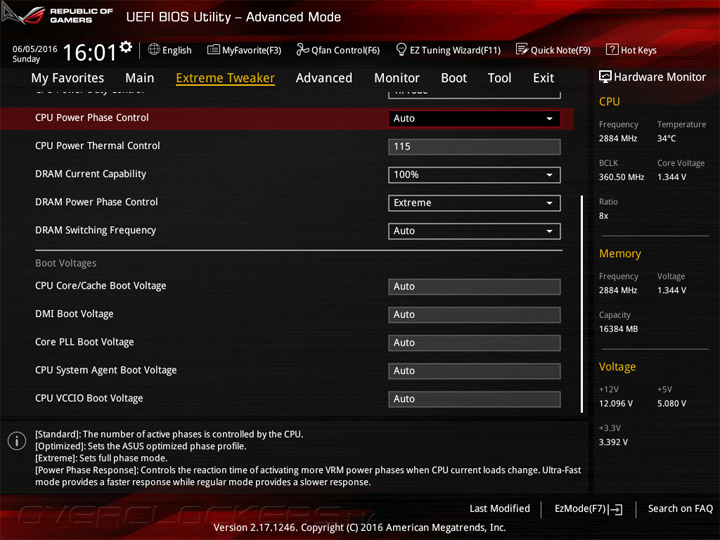Click BCLK value 360.50 MHz

tap(621, 177)
